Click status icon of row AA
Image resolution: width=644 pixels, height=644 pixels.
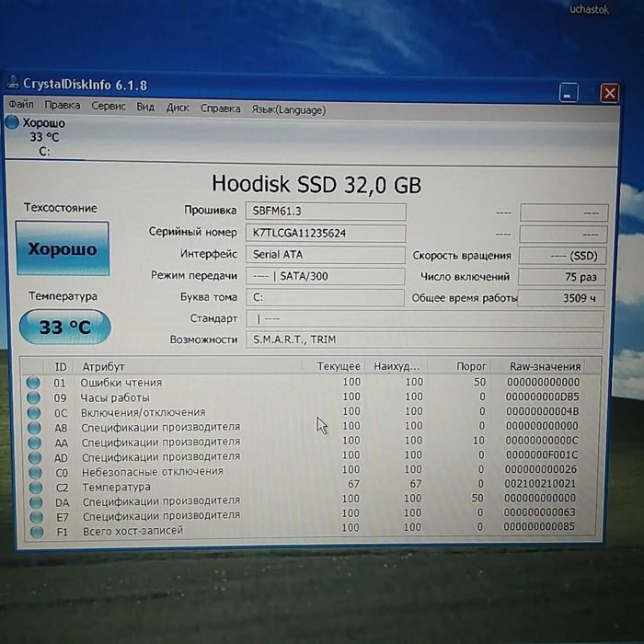coord(35,443)
